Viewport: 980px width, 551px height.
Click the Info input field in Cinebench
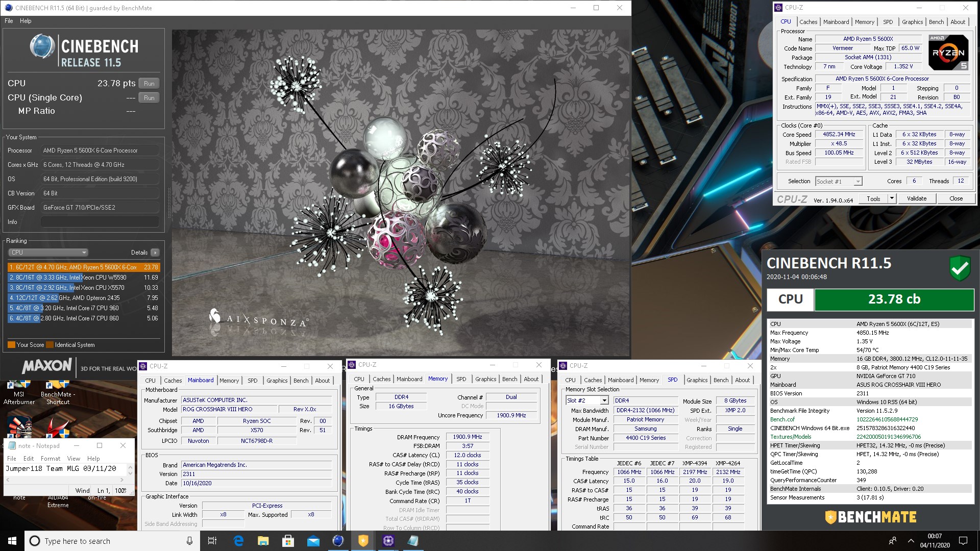pos(100,222)
